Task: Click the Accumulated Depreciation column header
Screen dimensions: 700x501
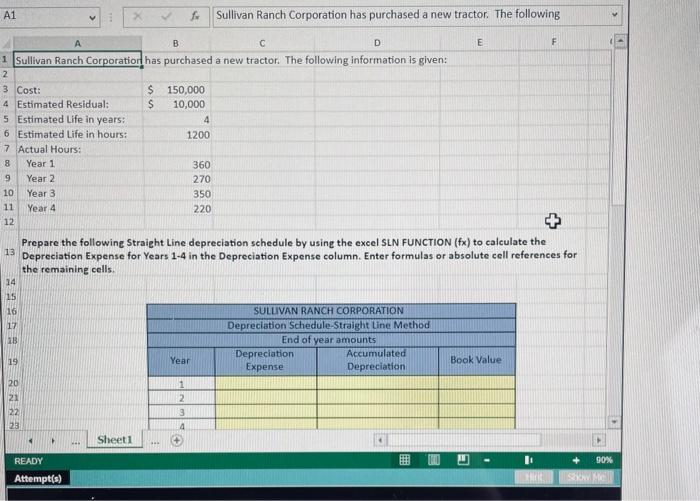Action: (377, 360)
